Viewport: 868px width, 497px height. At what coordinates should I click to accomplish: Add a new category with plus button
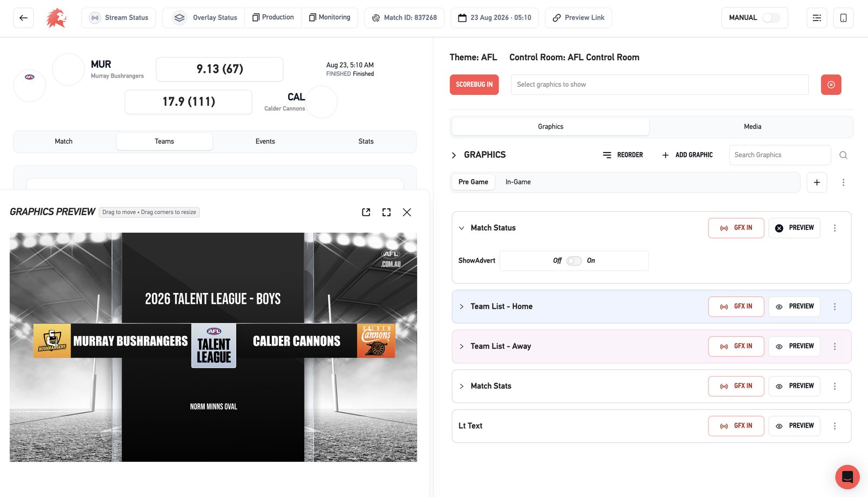click(817, 182)
